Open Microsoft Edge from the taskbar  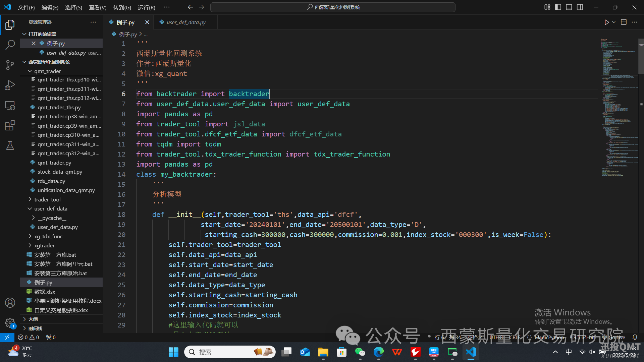[378, 352]
